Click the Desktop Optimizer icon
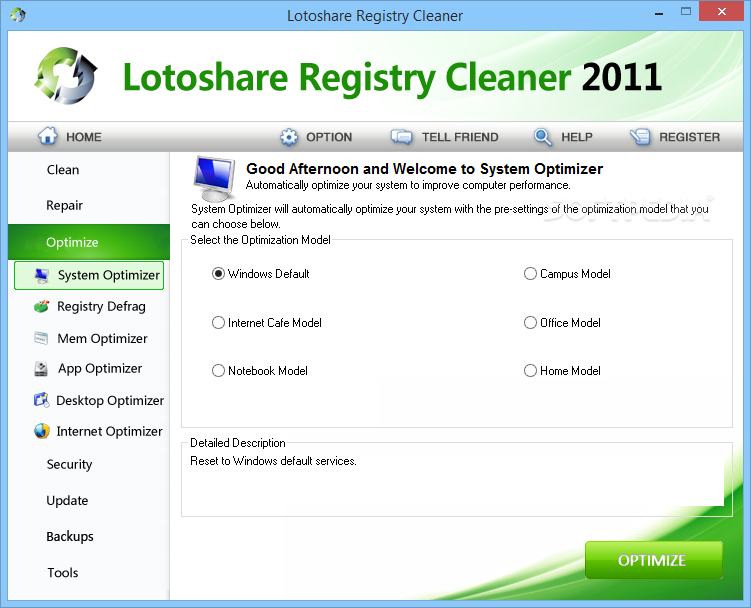The height and width of the screenshot is (608, 751). click(x=42, y=400)
